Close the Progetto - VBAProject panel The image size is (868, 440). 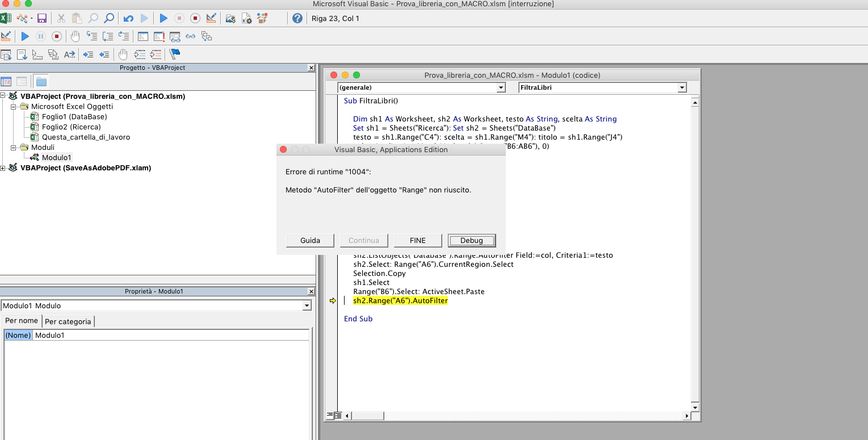pos(311,68)
